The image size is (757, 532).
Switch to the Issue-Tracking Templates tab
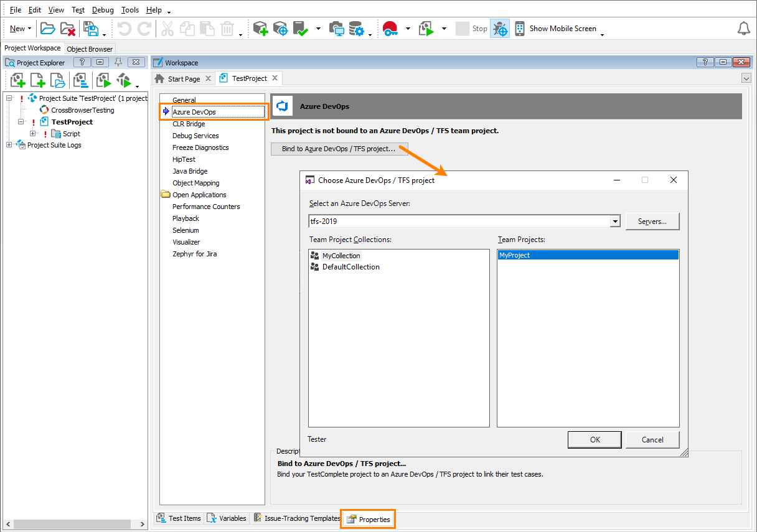(296, 518)
